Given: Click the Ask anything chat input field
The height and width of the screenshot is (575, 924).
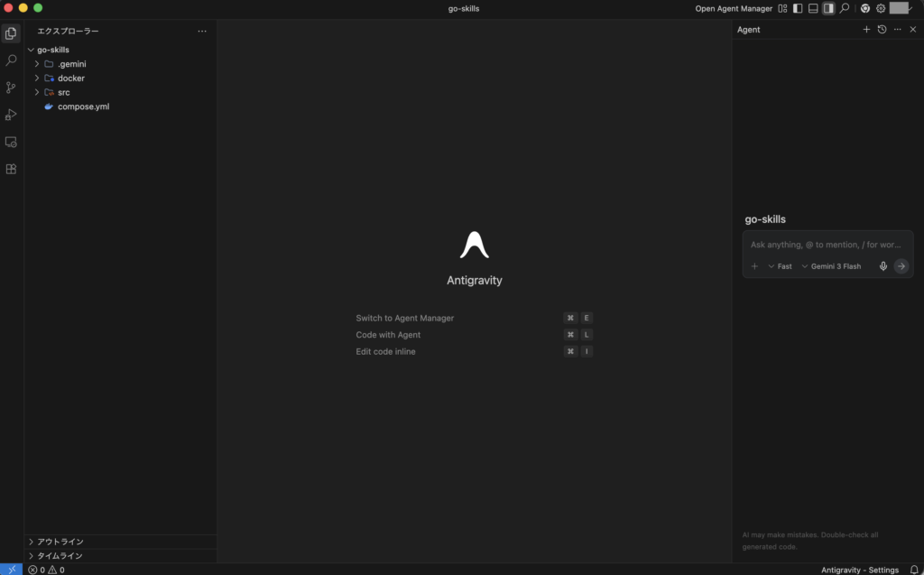Looking at the screenshot, I should tap(826, 245).
